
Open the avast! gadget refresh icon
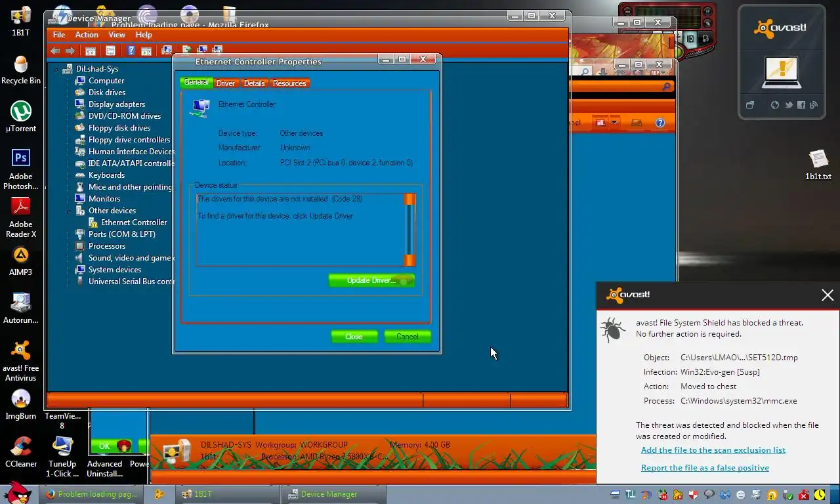tap(774, 105)
